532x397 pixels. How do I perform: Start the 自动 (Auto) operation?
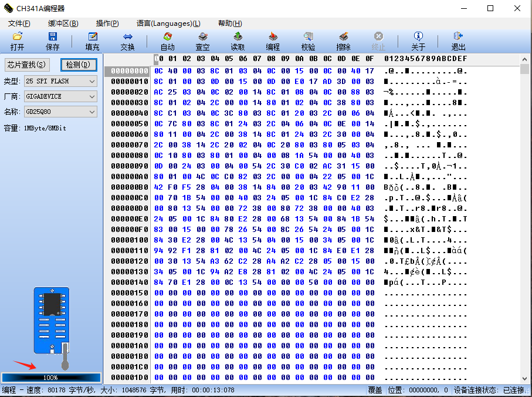(168, 41)
